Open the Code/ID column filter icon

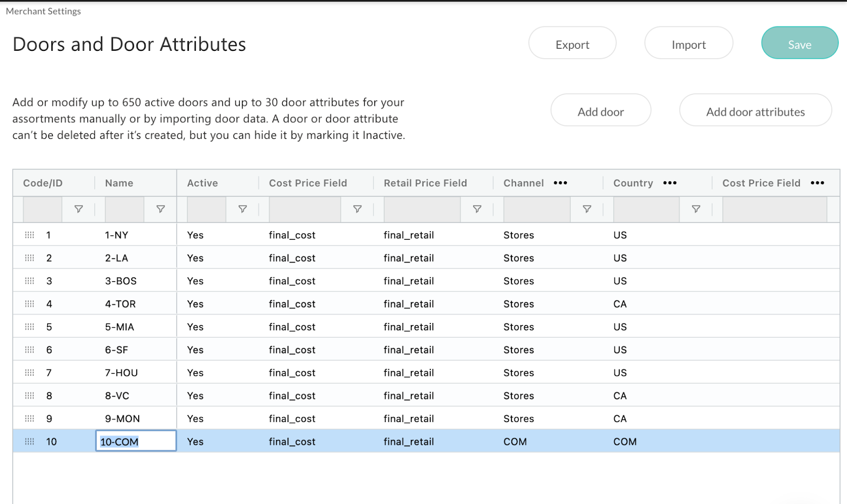pos(78,209)
